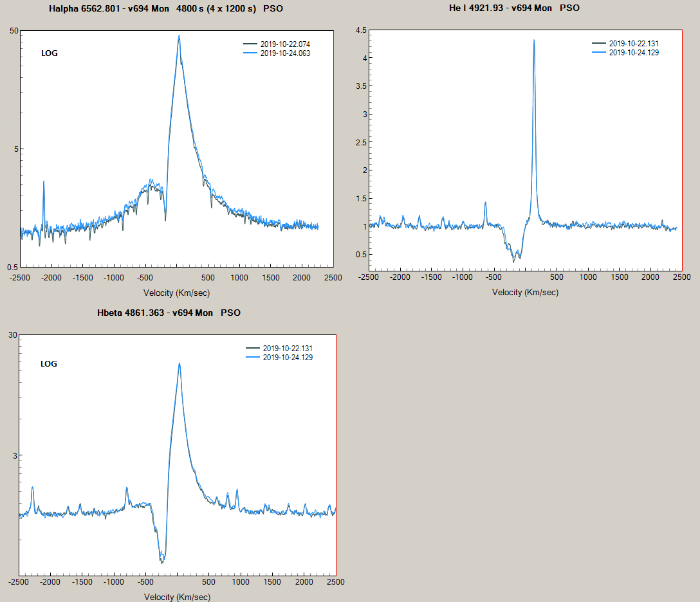Click the 30 y-axis label of Hbeta plot
This screenshot has width=700, height=602.
coord(11,335)
